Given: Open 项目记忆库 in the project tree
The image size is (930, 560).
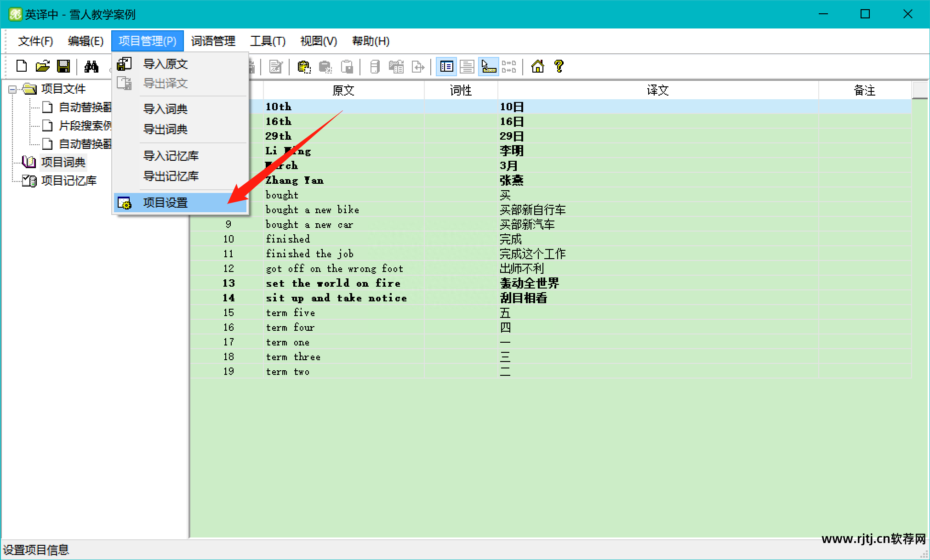Looking at the screenshot, I should (68, 181).
